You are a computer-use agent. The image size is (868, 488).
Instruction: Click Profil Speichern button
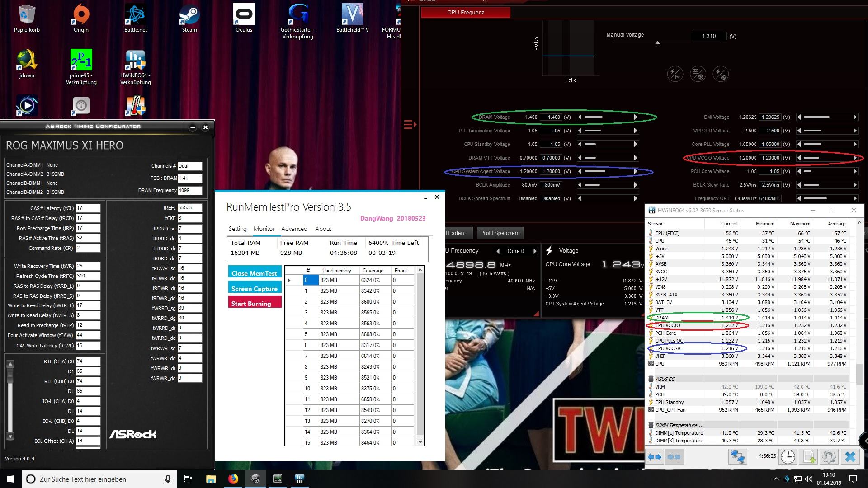coord(500,233)
